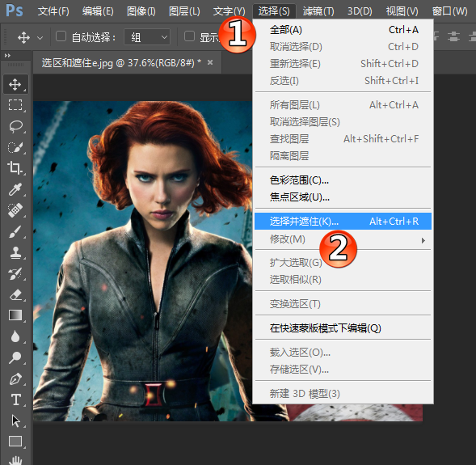Open the 图层(L) menu
This screenshot has height=465, width=476.
(184, 11)
